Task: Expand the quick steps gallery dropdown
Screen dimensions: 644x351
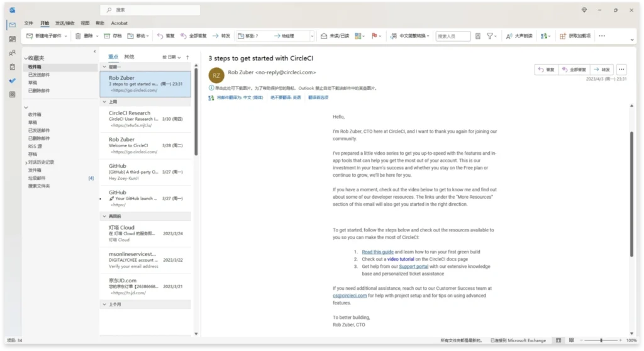Action: (x=312, y=36)
